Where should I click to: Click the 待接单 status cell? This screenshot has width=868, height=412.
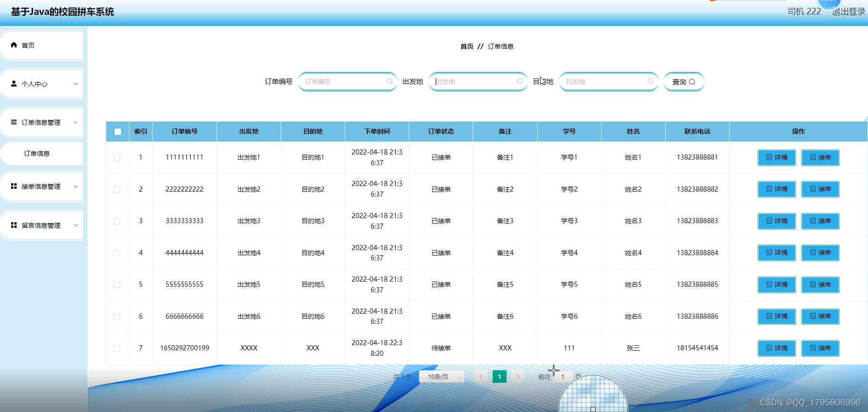click(x=441, y=348)
